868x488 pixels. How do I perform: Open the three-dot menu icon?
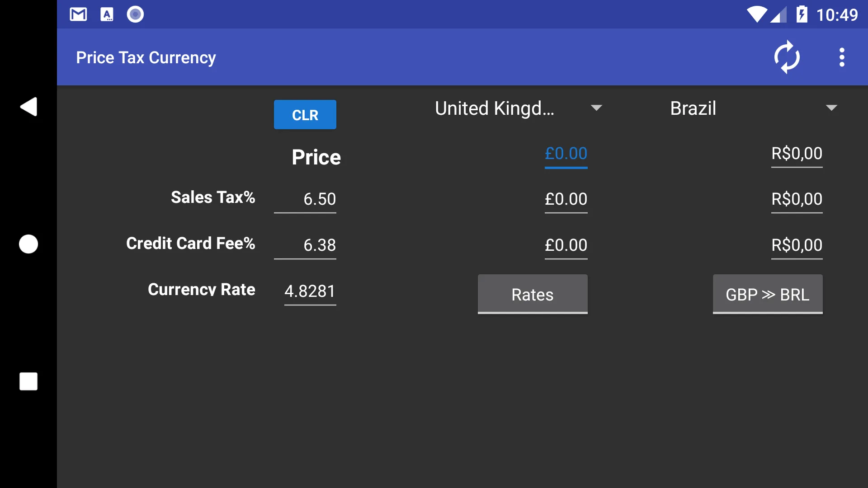point(842,57)
